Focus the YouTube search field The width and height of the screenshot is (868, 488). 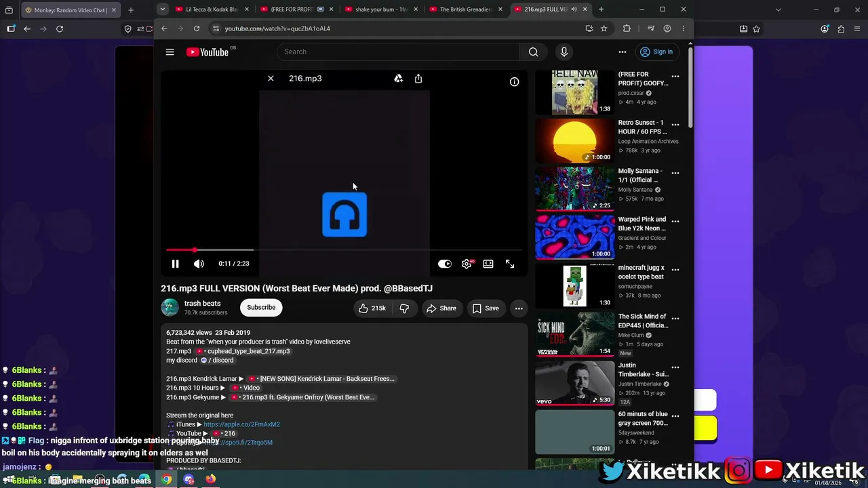coord(397,52)
